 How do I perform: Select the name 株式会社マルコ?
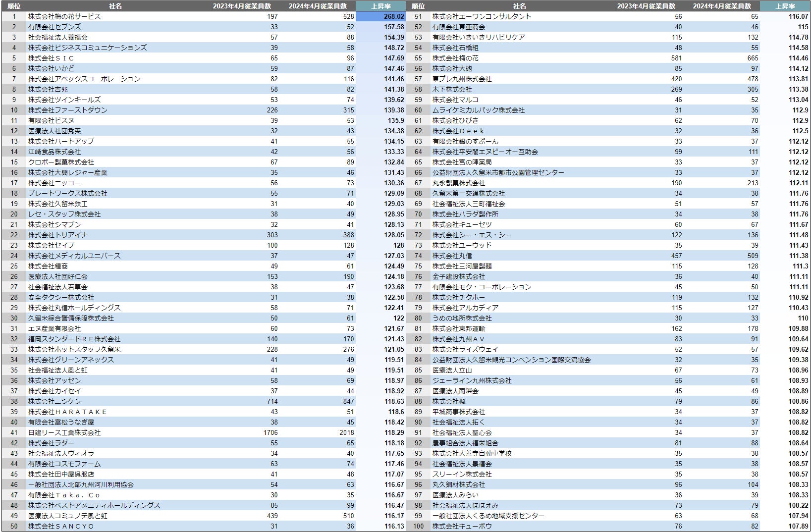tap(456, 100)
